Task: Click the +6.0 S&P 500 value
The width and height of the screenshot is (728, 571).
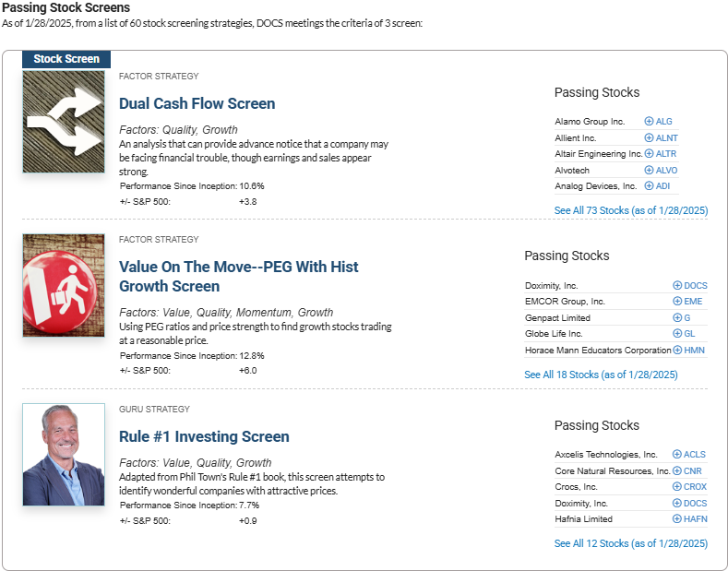Action: click(248, 371)
